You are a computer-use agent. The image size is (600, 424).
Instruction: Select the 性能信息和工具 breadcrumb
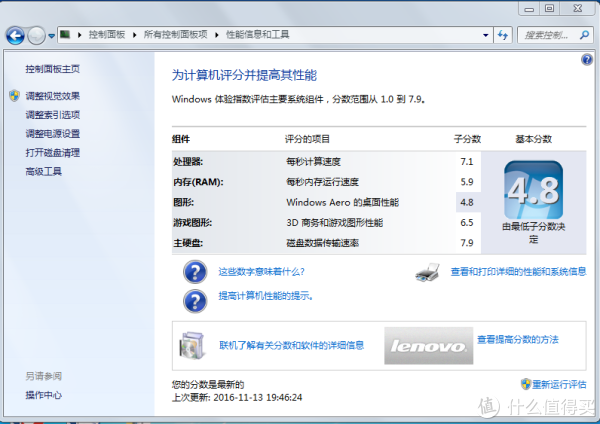pyautogui.click(x=258, y=35)
